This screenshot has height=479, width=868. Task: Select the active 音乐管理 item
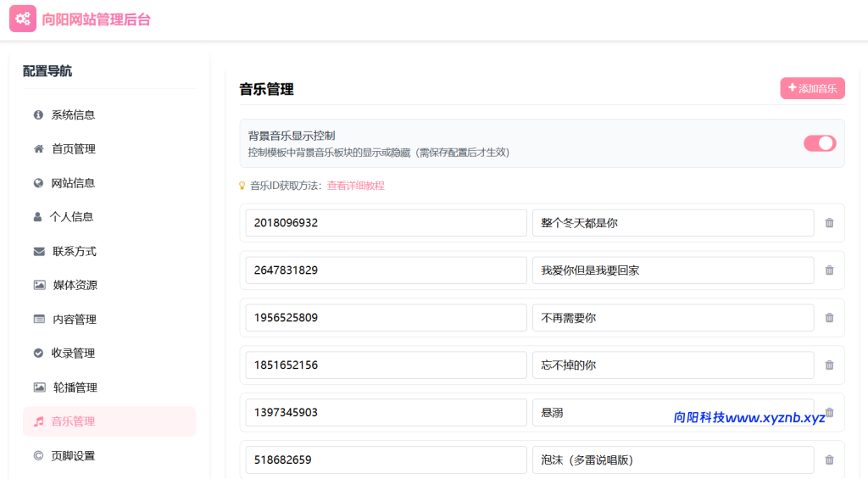pyautogui.click(x=109, y=421)
